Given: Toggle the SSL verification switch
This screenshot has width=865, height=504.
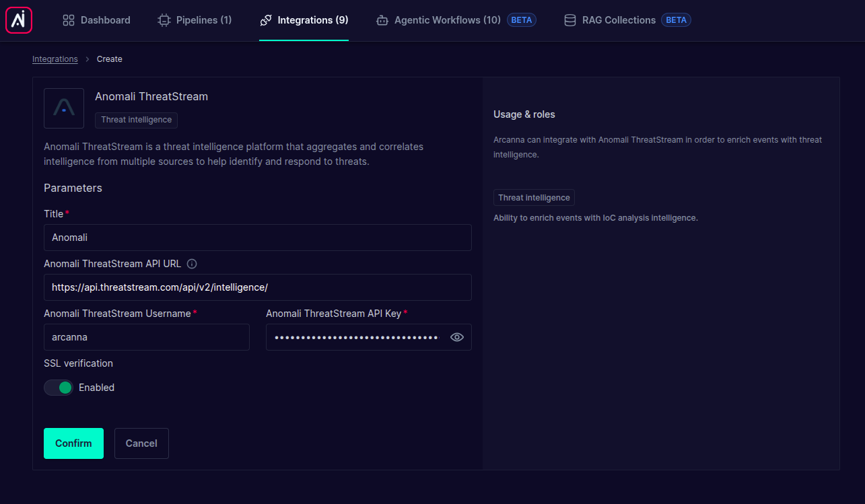Looking at the screenshot, I should tap(59, 388).
